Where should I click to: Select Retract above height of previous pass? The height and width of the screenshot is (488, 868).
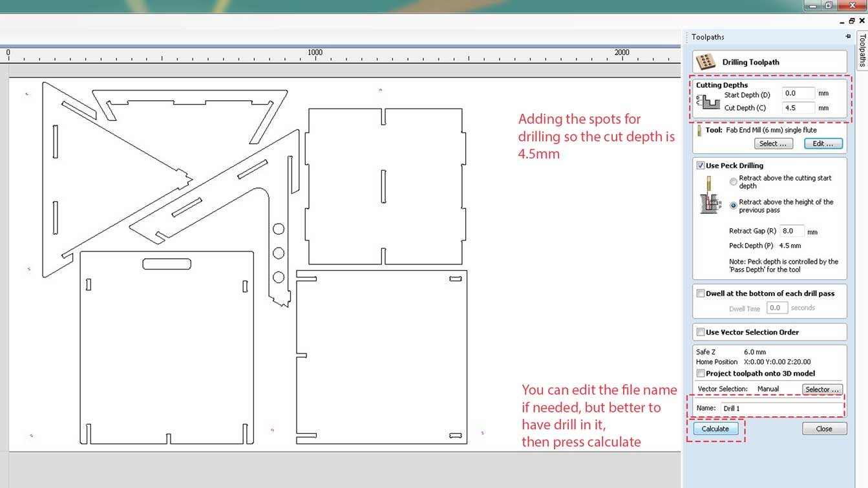733,206
